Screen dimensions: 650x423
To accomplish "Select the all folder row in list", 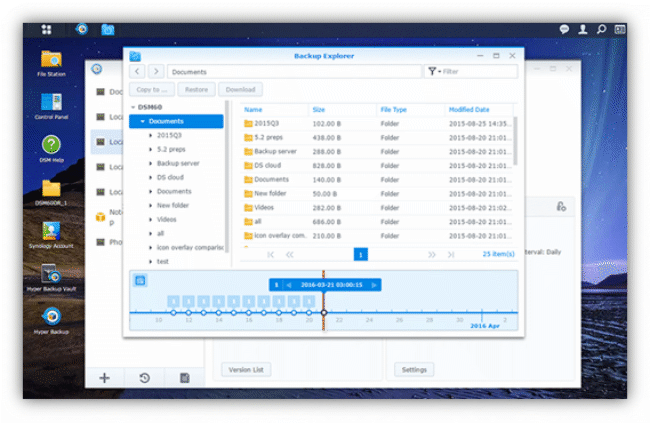I will pos(376,221).
